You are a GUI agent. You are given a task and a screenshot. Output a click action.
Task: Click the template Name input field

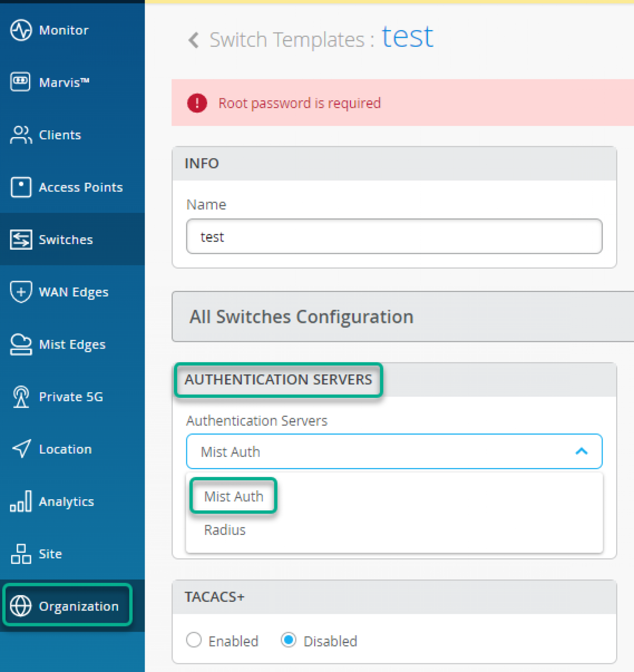click(x=394, y=237)
